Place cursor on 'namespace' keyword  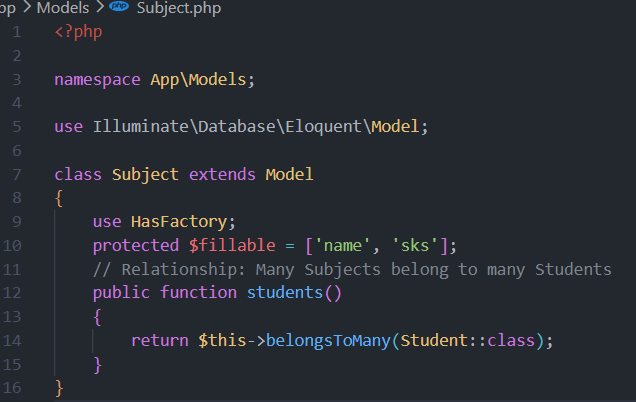click(x=97, y=80)
